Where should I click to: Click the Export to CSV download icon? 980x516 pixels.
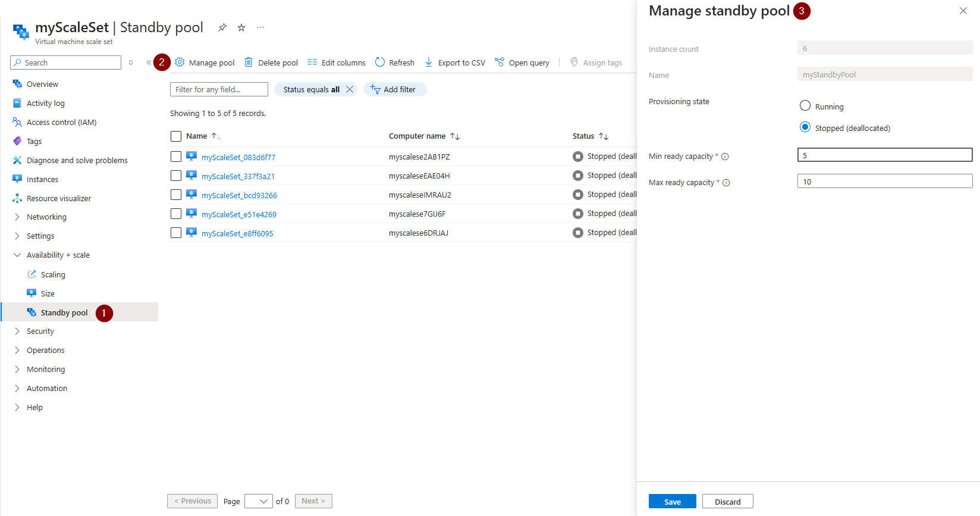[429, 62]
